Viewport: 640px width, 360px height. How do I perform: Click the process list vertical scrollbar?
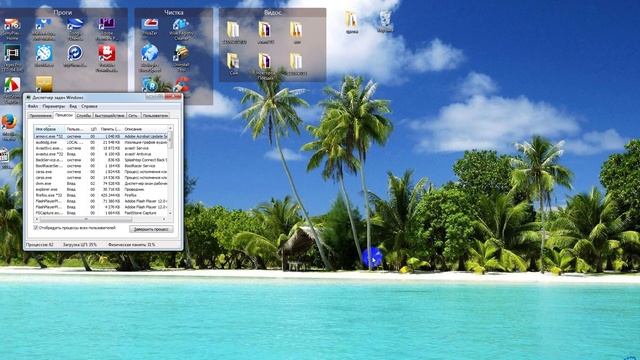(171, 171)
